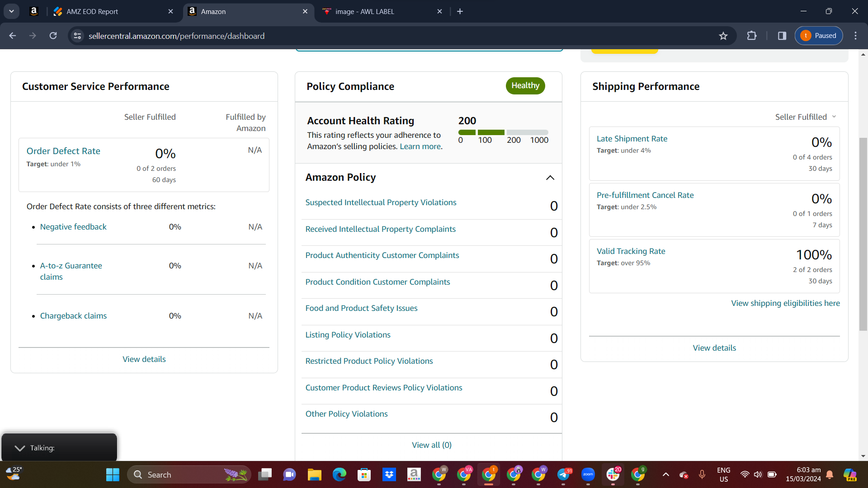View details for Customer Service Performance

click(x=144, y=359)
